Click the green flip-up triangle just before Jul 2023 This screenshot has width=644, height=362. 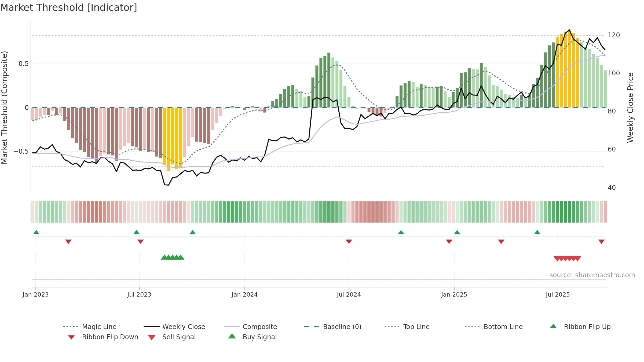(x=136, y=232)
